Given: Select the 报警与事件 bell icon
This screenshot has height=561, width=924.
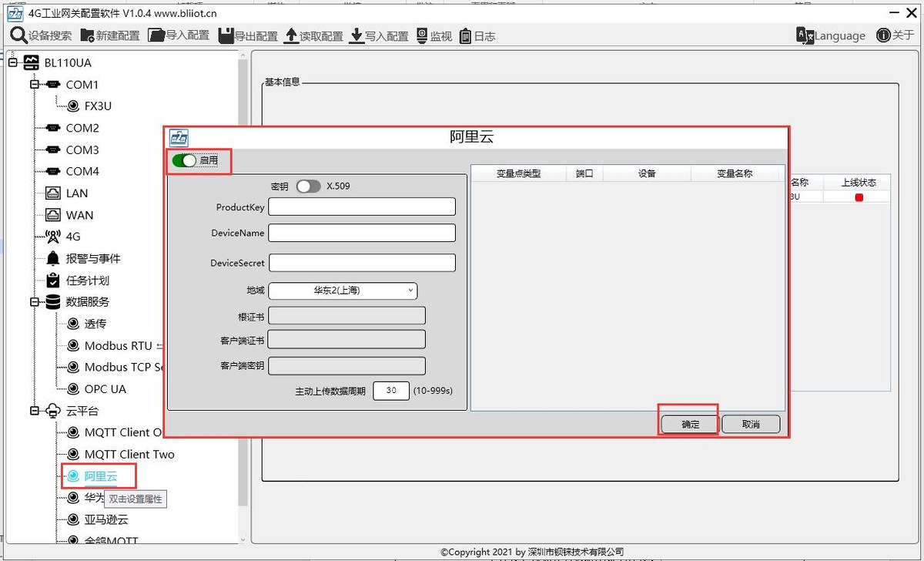Looking at the screenshot, I should tap(53, 258).
